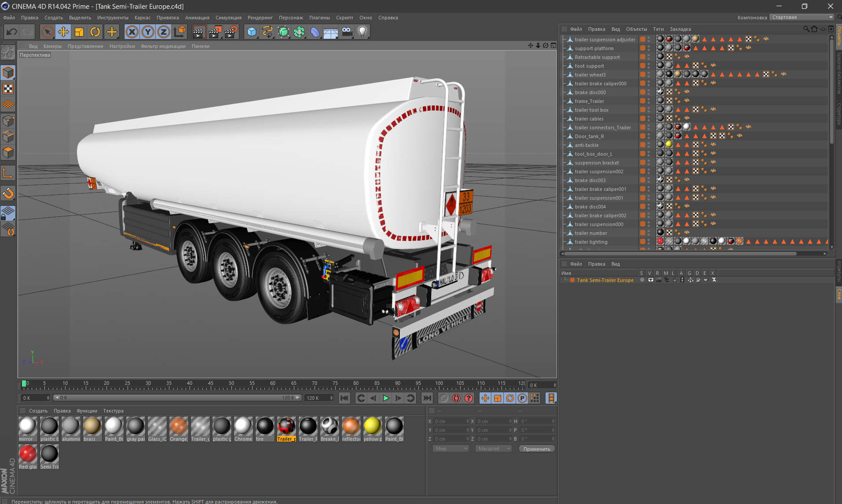Toggle visibility dots for trailer cables

point(649,118)
